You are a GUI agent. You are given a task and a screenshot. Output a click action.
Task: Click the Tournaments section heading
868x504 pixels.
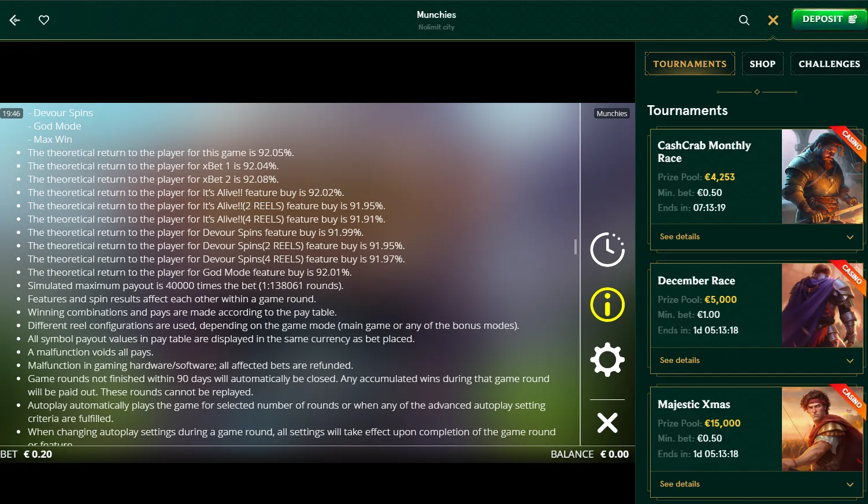pyautogui.click(x=687, y=110)
